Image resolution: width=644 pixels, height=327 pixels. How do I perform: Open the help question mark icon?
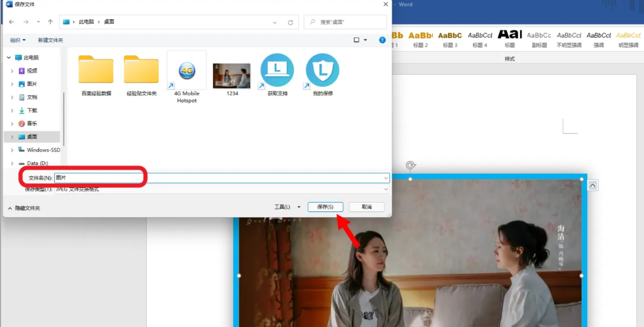pyautogui.click(x=382, y=40)
